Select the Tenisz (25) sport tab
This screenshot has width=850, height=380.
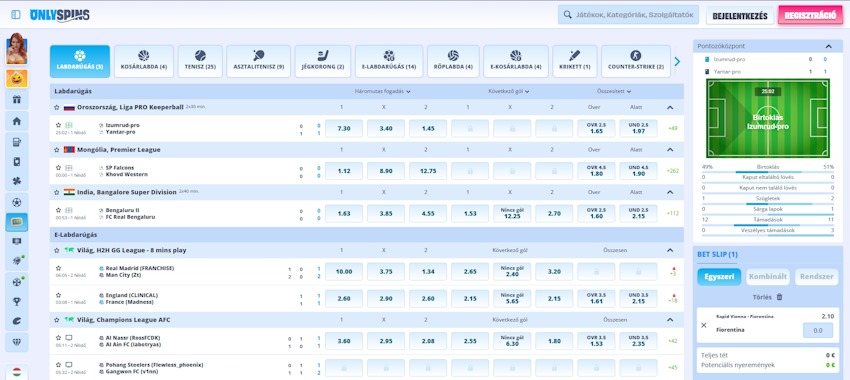click(x=200, y=61)
